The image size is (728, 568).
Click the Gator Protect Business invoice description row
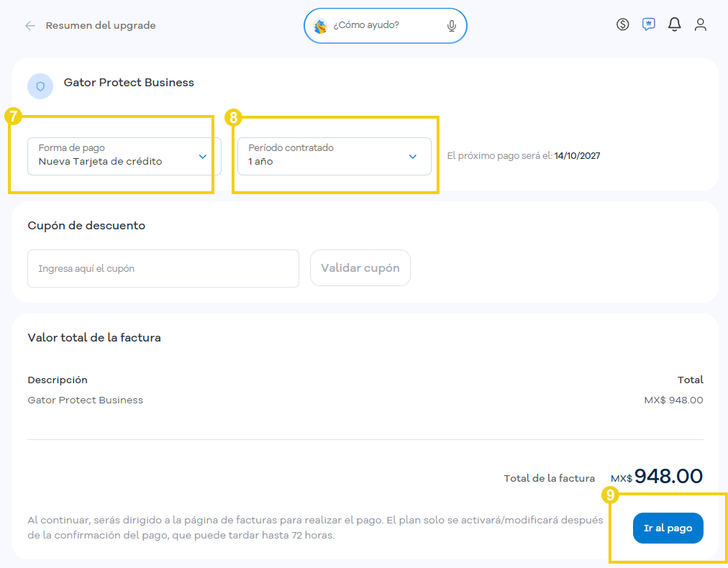[365, 400]
